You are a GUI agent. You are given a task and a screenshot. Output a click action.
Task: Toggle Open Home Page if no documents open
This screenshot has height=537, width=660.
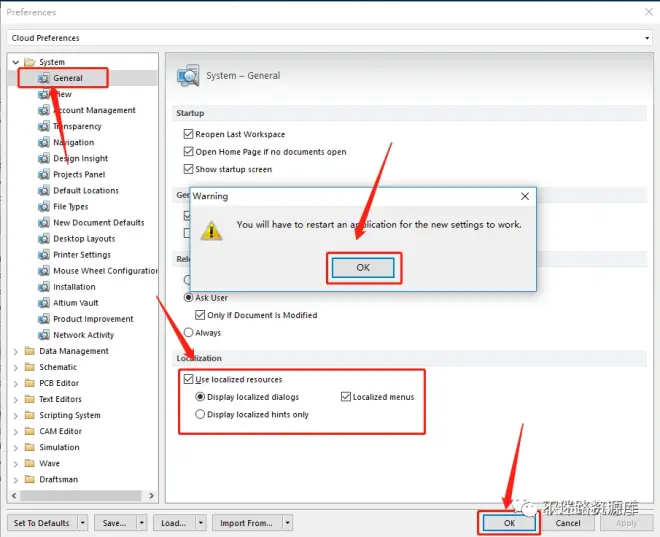coord(188,152)
